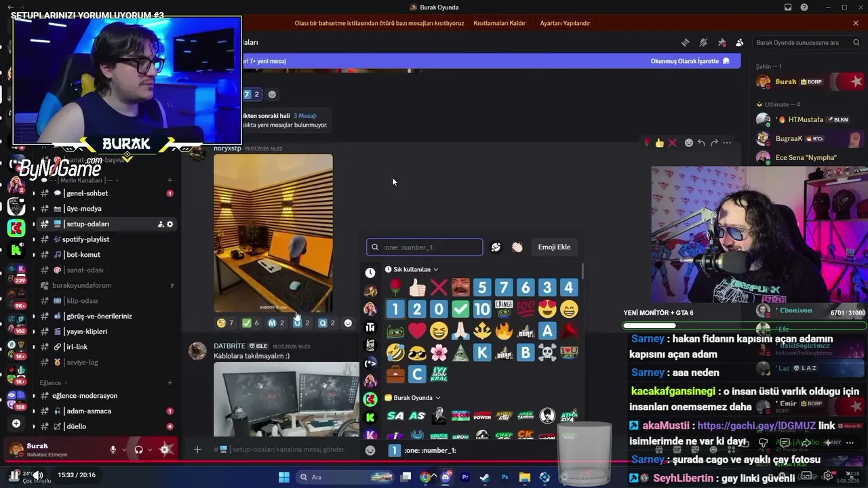Image resolution: width=868 pixels, height=488 pixels.
Task: Open microphone input options arrow
Action: (124, 449)
